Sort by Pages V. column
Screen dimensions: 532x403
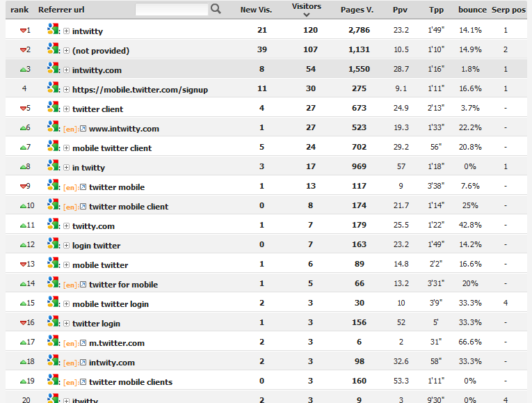(x=357, y=10)
